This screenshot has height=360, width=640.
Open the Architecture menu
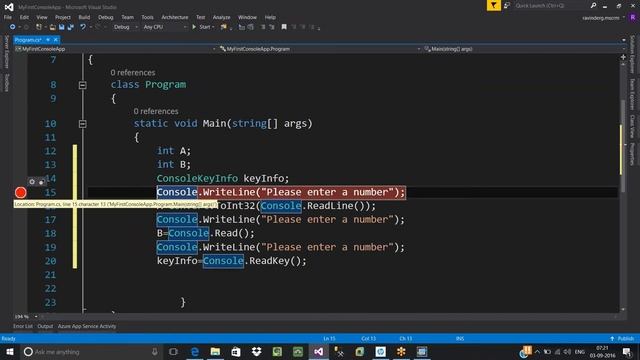[x=175, y=17]
